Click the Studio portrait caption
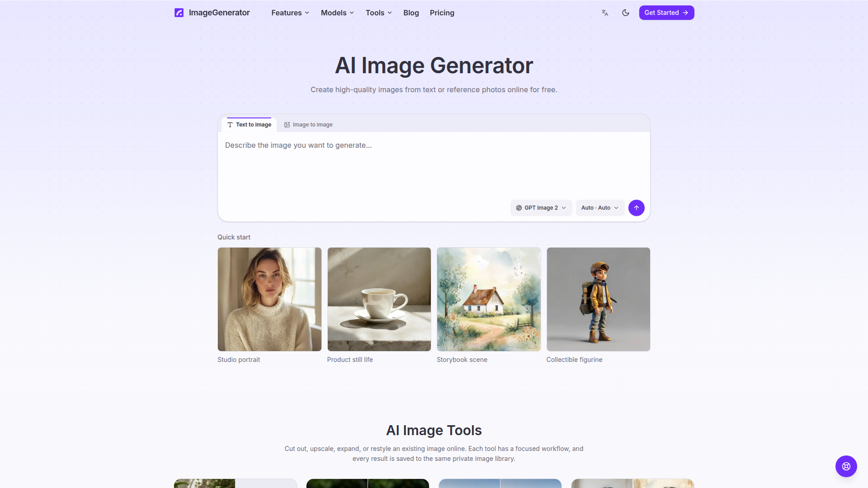Image resolution: width=868 pixels, height=488 pixels. click(239, 360)
